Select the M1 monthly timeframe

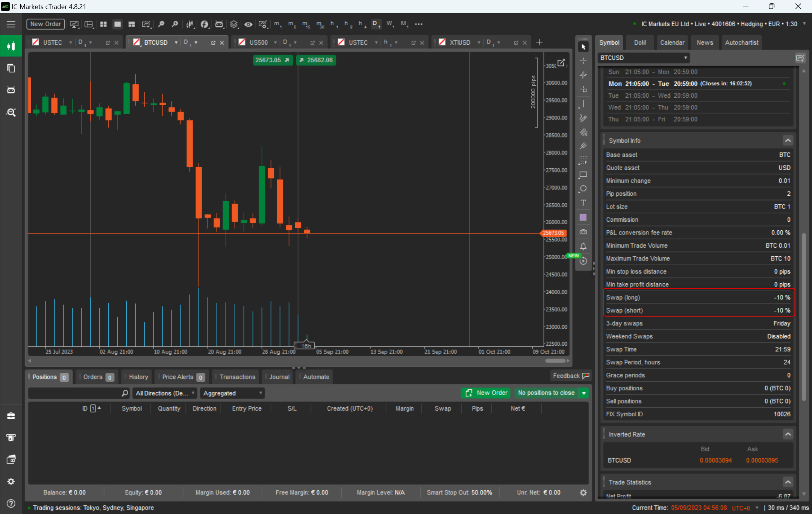coord(404,24)
